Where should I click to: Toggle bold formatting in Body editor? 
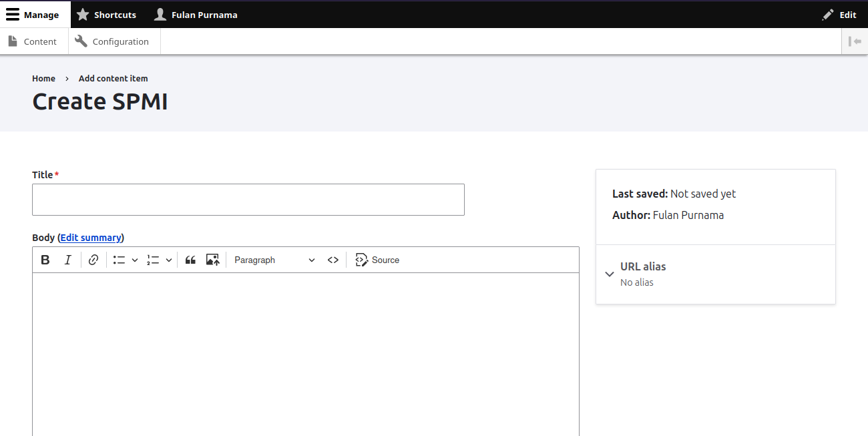click(x=45, y=260)
